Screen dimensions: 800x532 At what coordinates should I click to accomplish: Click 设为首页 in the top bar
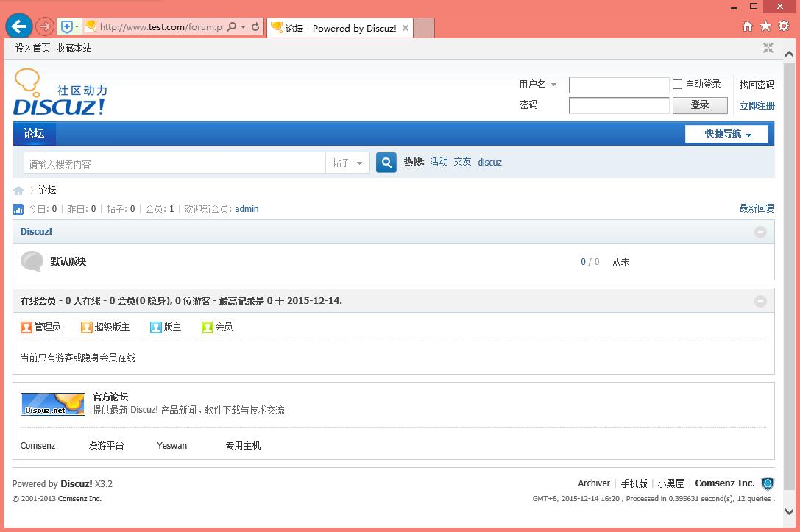[32, 48]
